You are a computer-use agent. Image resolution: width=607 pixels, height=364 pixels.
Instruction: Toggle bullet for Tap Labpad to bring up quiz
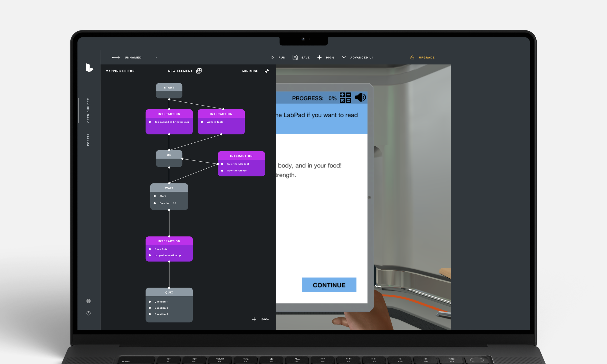coord(150,122)
